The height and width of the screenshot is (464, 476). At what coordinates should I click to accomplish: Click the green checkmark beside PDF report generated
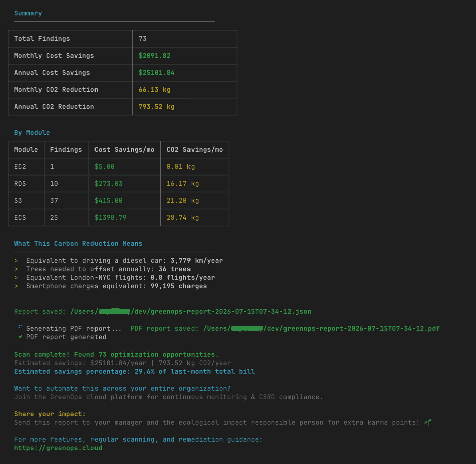pyautogui.click(x=20, y=337)
